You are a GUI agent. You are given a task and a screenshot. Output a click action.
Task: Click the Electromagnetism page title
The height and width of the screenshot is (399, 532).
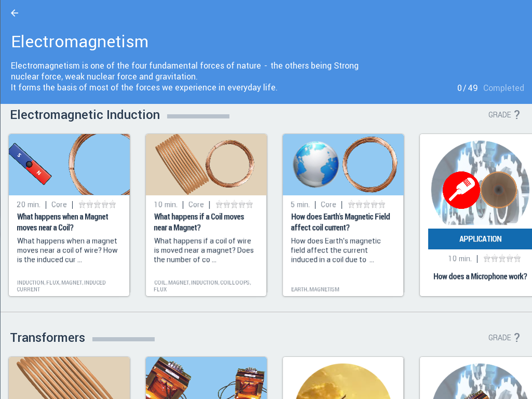click(x=79, y=42)
